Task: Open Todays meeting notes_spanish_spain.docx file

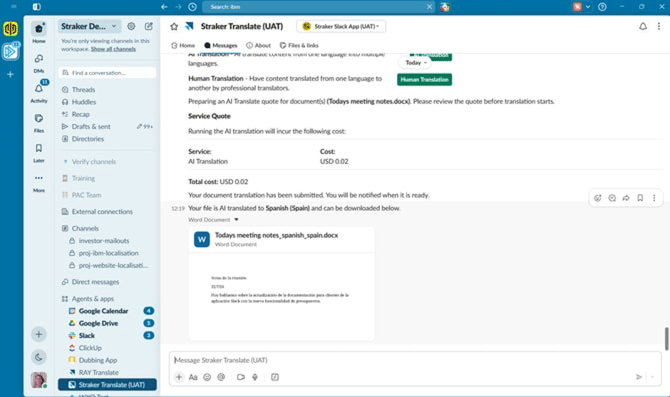Action: point(276,235)
